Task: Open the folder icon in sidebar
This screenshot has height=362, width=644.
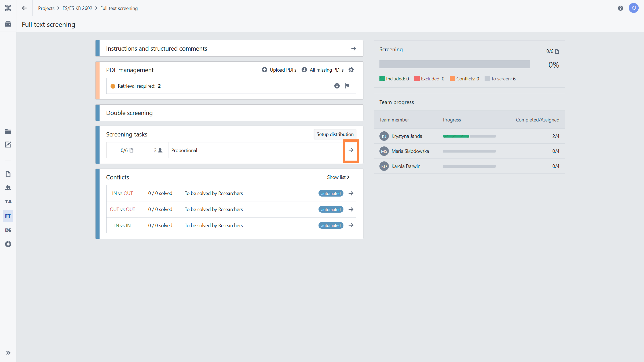Action: [8, 131]
